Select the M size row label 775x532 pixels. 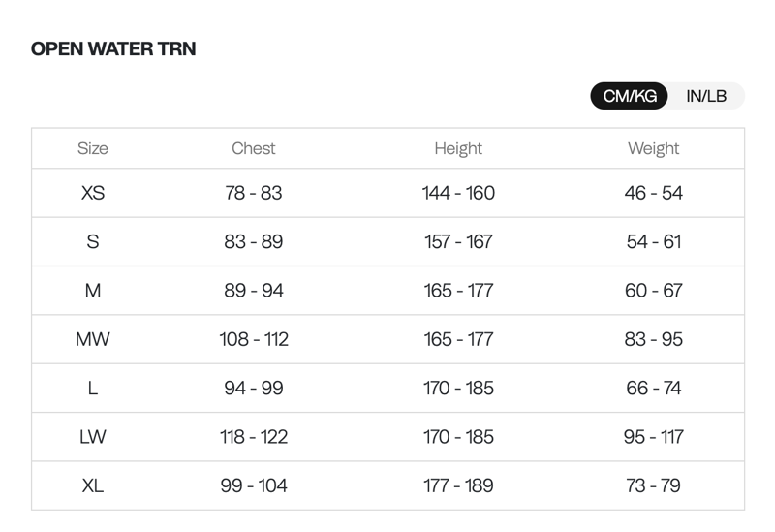(93, 291)
